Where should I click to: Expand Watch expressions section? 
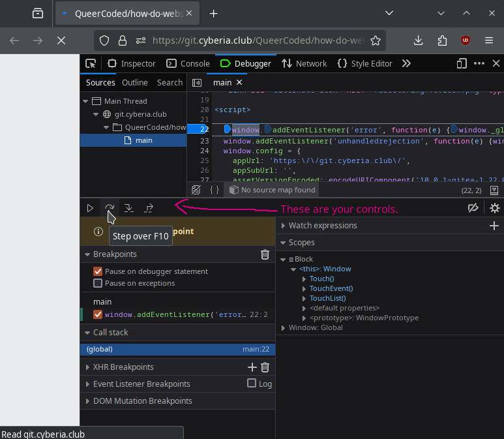283,226
